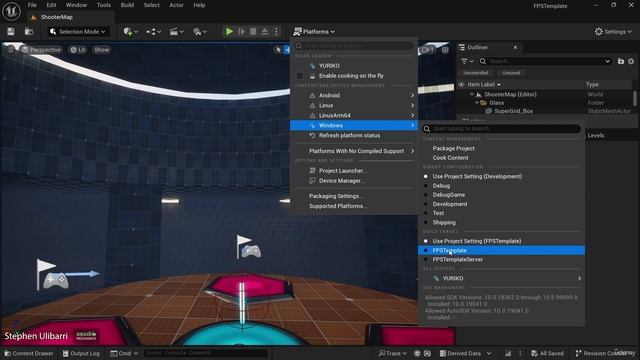This screenshot has width=640, height=360.
Task: Open the Platforms dropdown
Action: click(x=314, y=31)
